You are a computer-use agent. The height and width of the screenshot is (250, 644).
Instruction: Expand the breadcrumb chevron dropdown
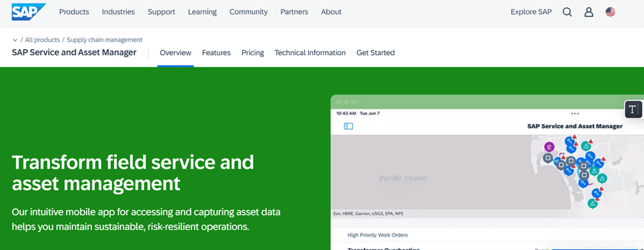[14, 40]
